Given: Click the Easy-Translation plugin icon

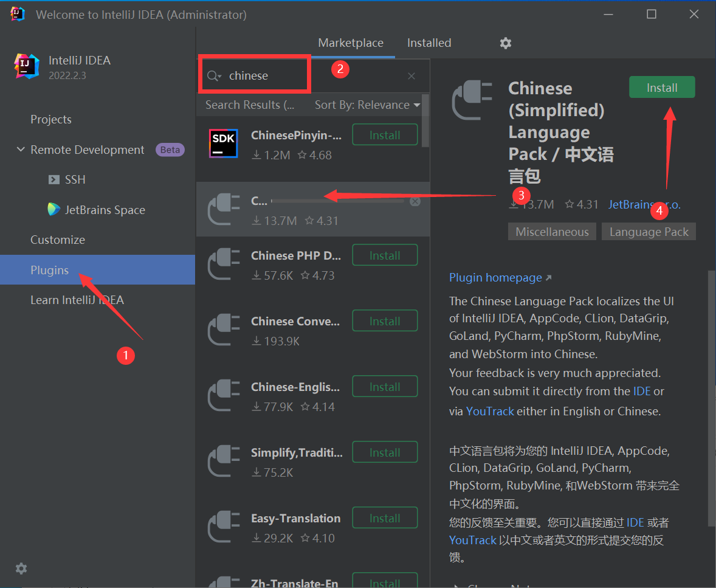Looking at the screenshot, I should tap(223, 527).
